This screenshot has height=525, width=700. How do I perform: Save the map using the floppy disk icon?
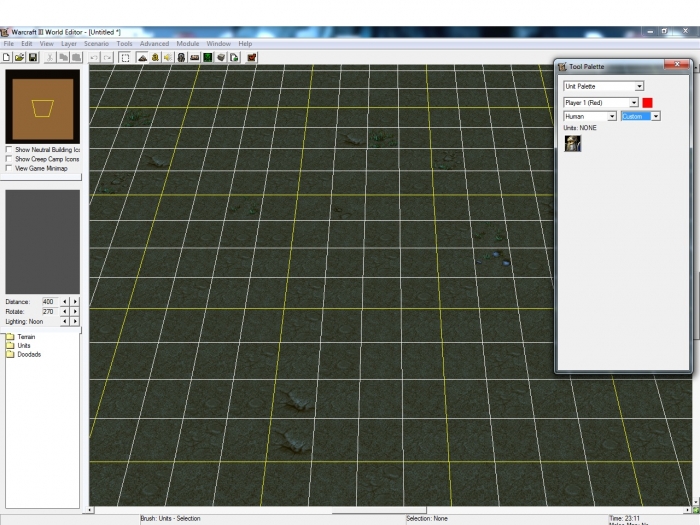point(33,58)
